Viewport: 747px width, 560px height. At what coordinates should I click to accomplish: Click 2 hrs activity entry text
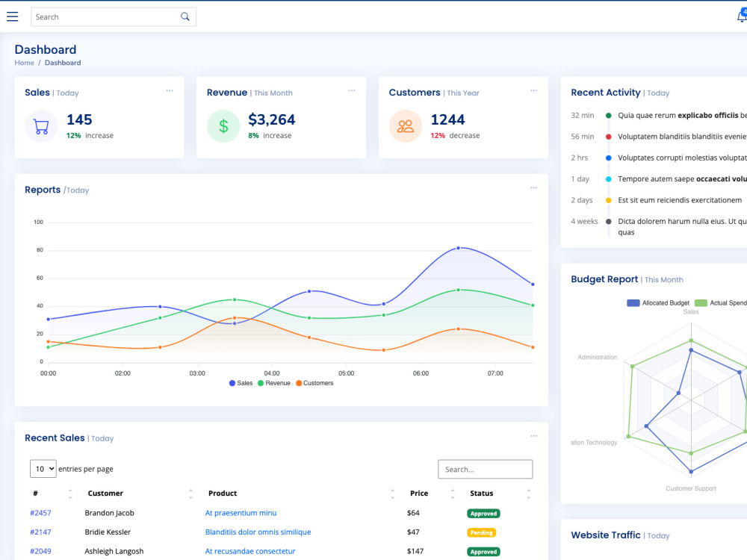coord(682,158)
